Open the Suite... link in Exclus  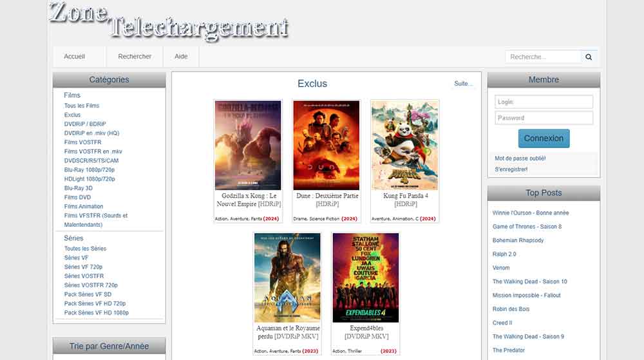(463, 84)
